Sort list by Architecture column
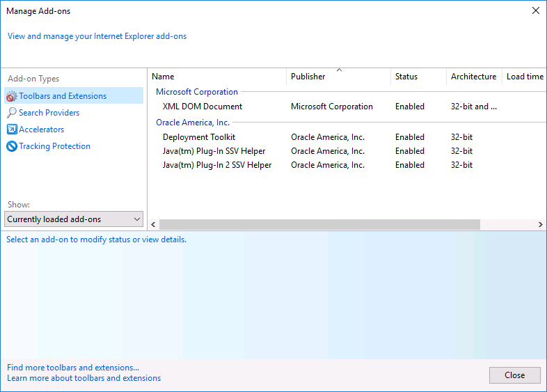Viewport: 547px width, 392px height. (474, 77)
